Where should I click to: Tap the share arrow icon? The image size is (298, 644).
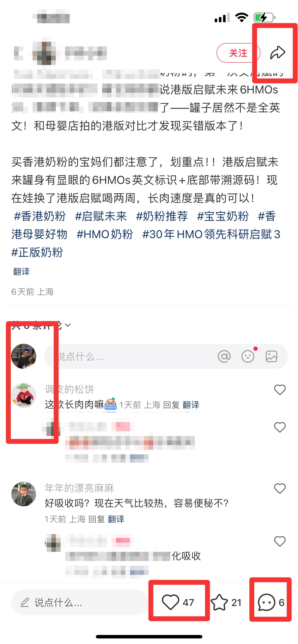(x=278, y=52)
